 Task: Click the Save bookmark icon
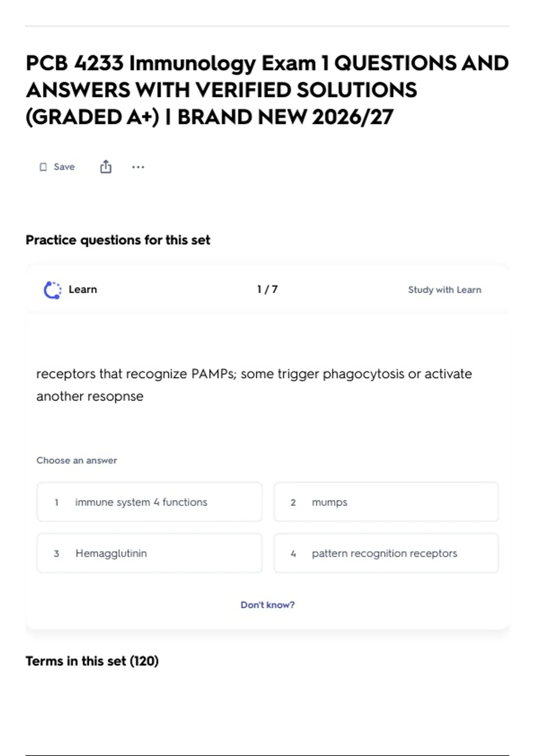(43, 167)
